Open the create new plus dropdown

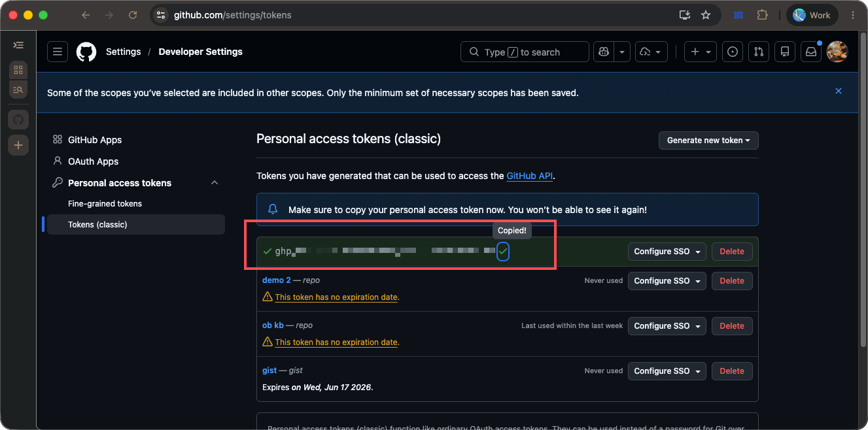tap(701, 52)
